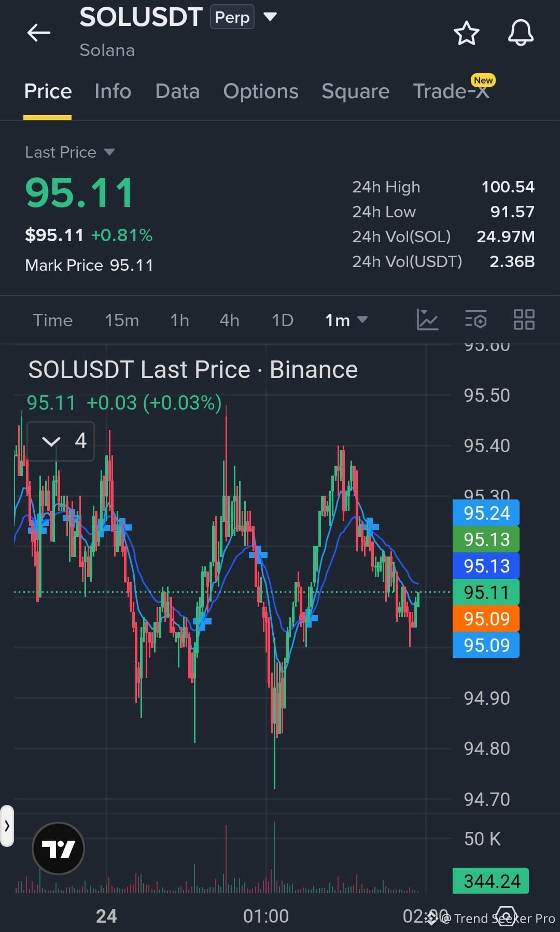Screen dimensions: 560x932
Task: Go back with the left arrow
Action: (39, 33)
